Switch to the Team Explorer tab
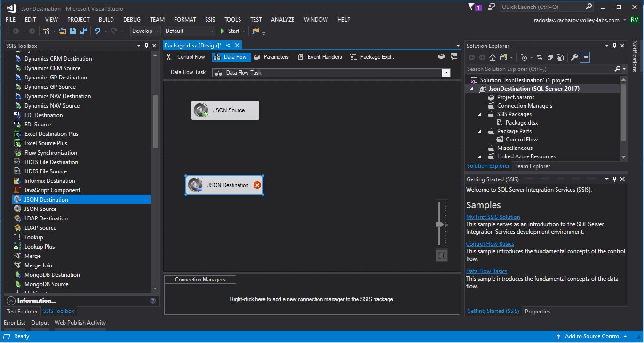Viewport: 644px width, 343px height. click(533, 166)
